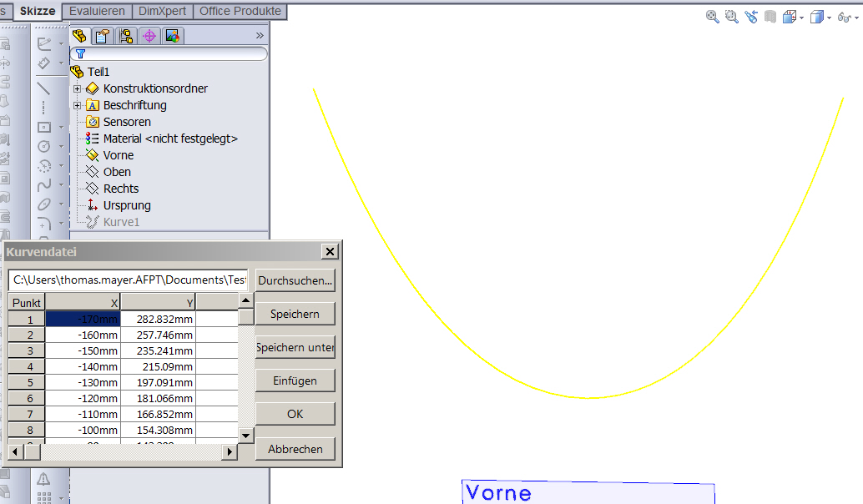
Task: Confirm the dialog with OK
Action: [x=295, y=414]
